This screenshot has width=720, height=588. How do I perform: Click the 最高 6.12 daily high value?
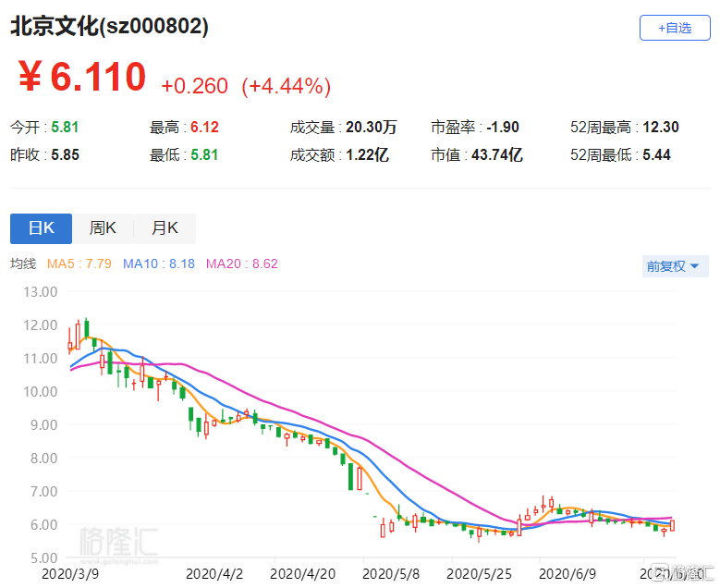pos(184,128)
